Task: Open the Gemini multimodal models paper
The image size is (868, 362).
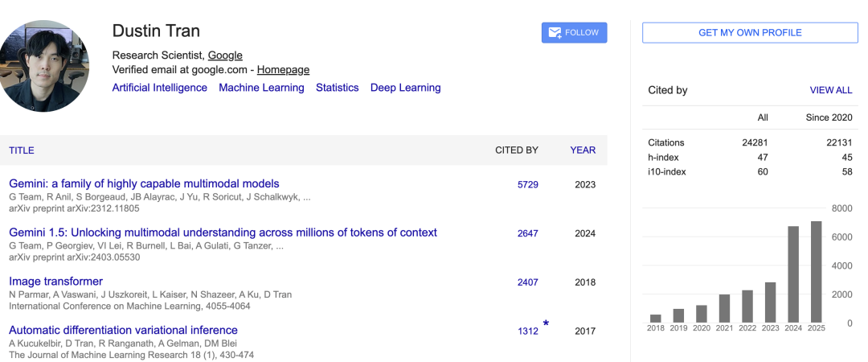Action: [x=144, y=183]
